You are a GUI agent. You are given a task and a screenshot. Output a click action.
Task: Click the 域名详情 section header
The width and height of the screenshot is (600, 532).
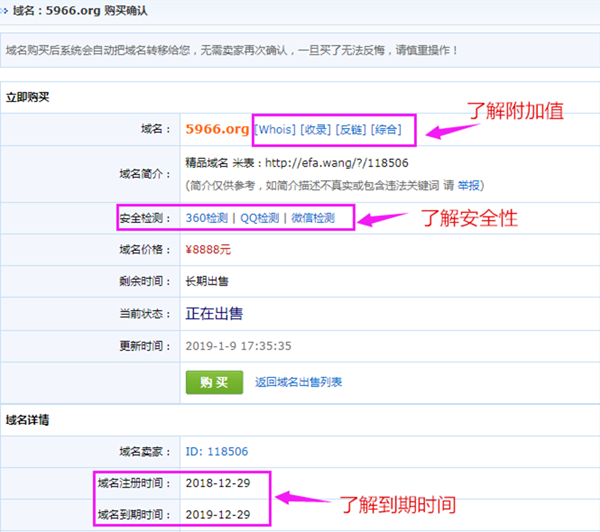tap(28, 419)
